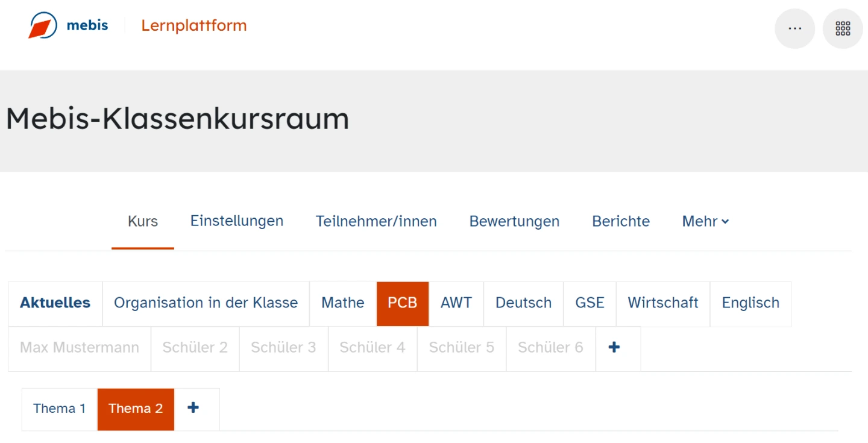Click the mebis logo icon
This screenshot has height=443, width=868.
tap(43, 26)
